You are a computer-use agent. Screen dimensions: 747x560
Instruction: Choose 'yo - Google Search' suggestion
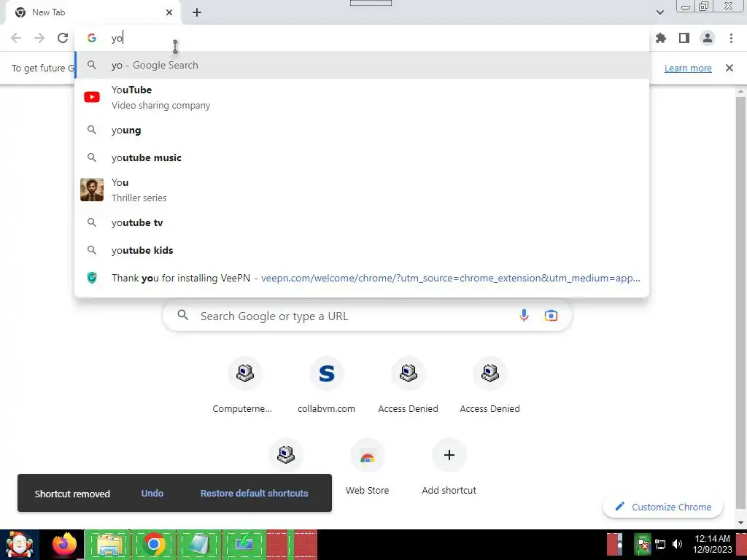362,65
